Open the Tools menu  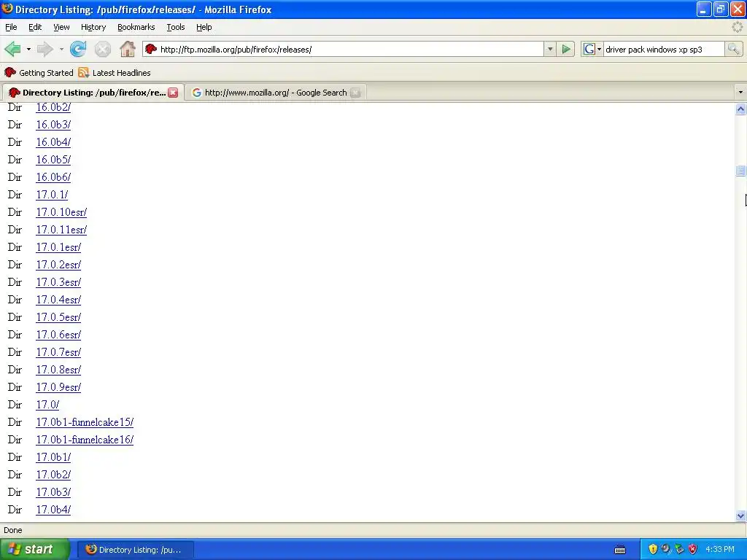coord(175,27)
